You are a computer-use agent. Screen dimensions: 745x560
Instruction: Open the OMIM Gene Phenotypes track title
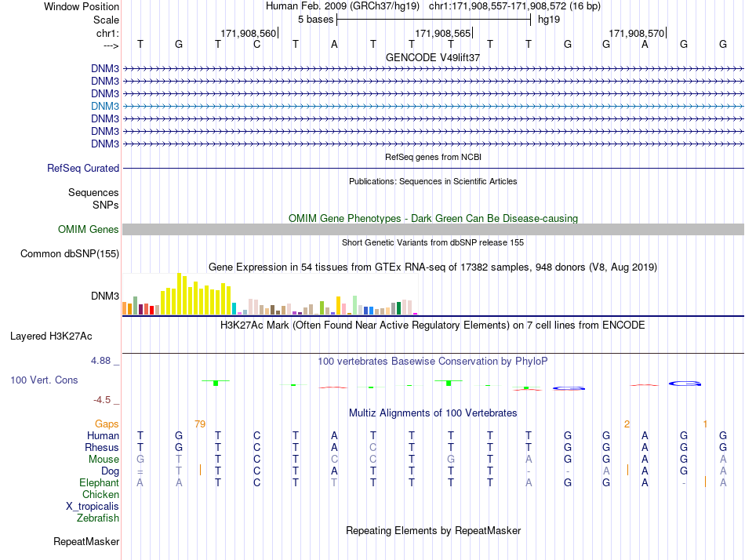point(433,218)
